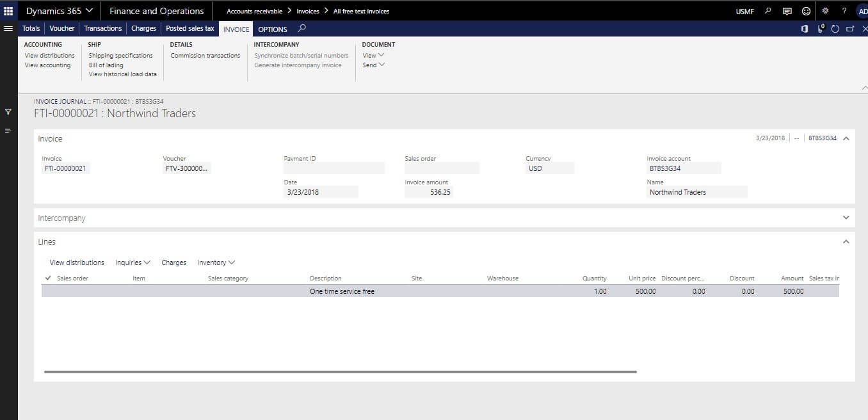
Task: Open View historical load data
Action: [x=123, y=74]
